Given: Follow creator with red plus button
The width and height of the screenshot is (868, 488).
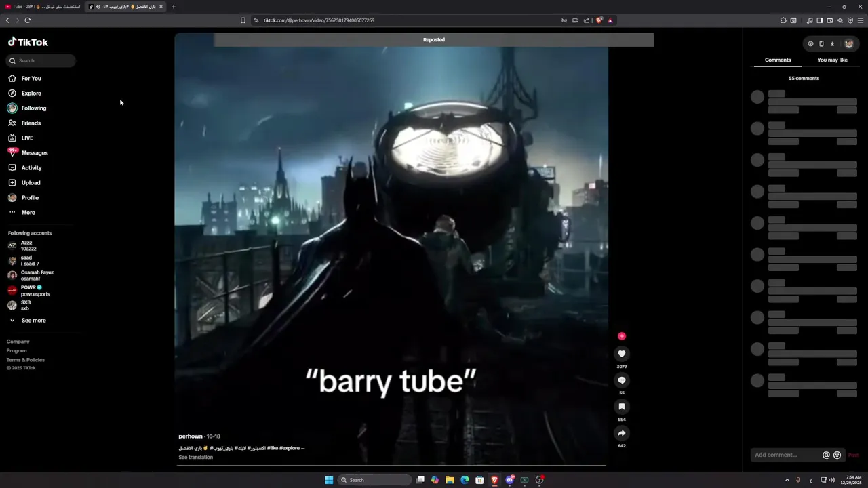Looking at the screenshot, I should pos(622,336).
